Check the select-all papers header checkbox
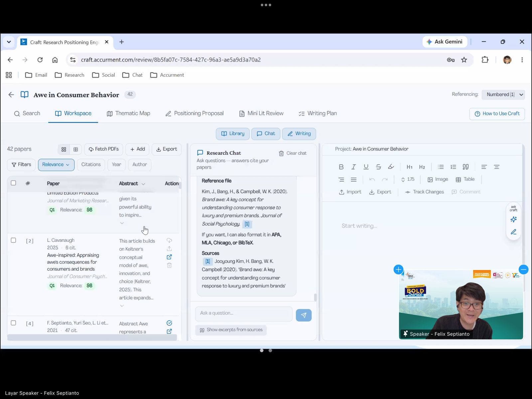 [x=13, y=183]
